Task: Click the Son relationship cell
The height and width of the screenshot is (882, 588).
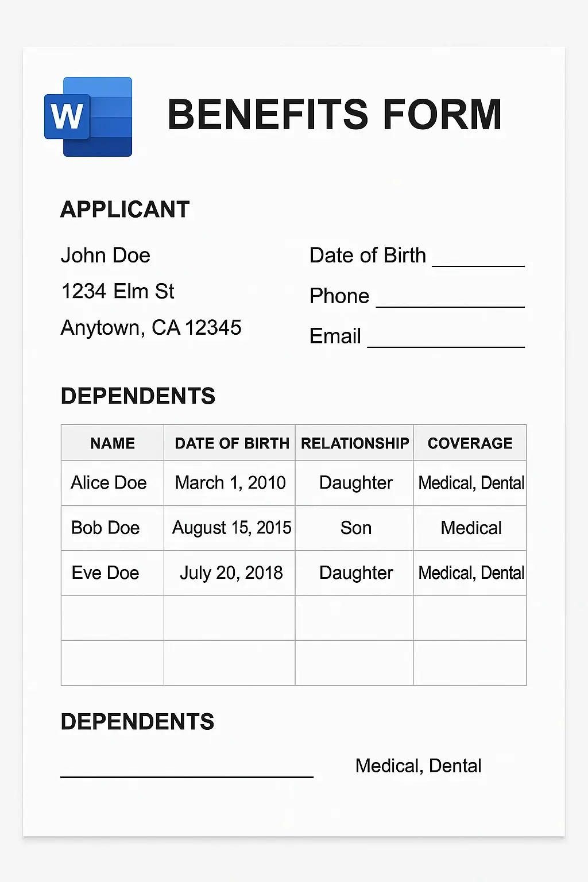Action: [x=354, y=528]
